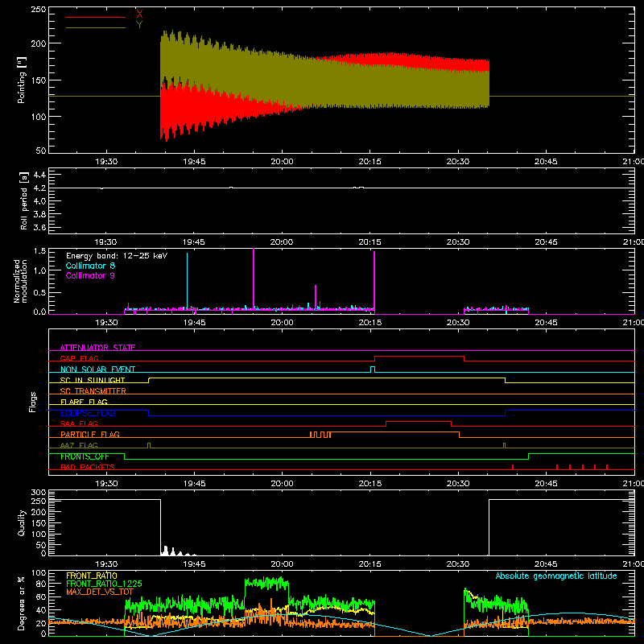Image resolution: width=644 pixels, height=644 pixels.
Task: Click 19:45 time label below Roll period plot
Action: pyautogui.click(x=194, y=242)
